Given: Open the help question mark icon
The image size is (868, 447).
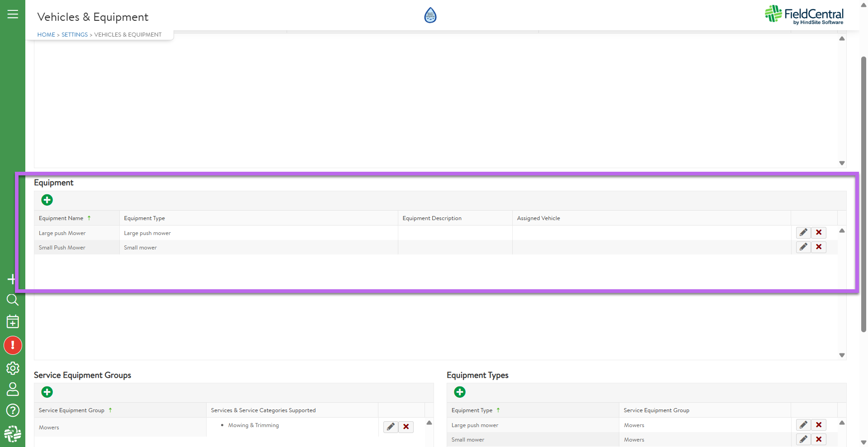Looking at the screenshot, I should click(x=13, y=410).
